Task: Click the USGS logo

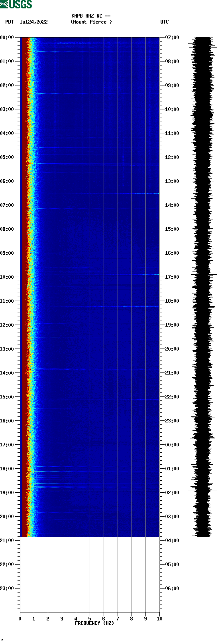Action: pos(16,4)
